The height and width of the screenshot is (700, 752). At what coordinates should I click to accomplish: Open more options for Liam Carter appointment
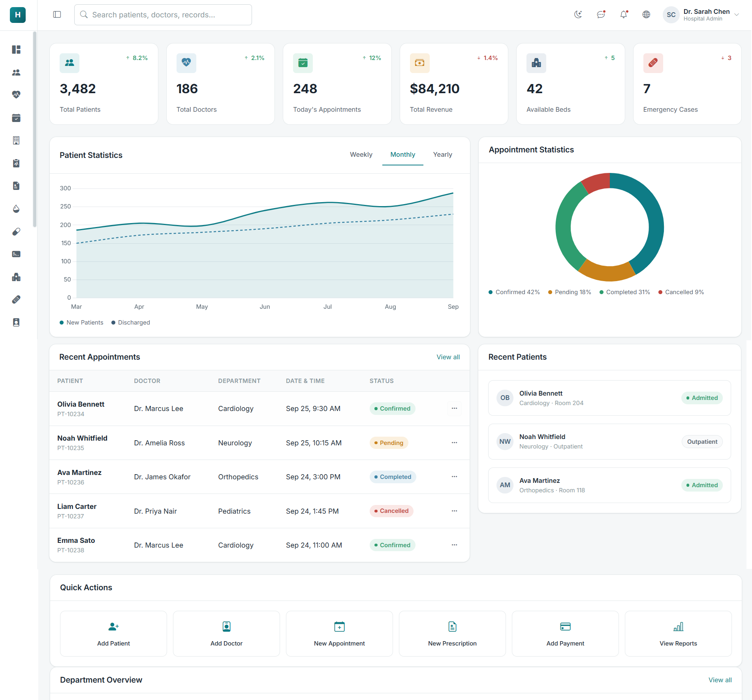coord(454,511)
